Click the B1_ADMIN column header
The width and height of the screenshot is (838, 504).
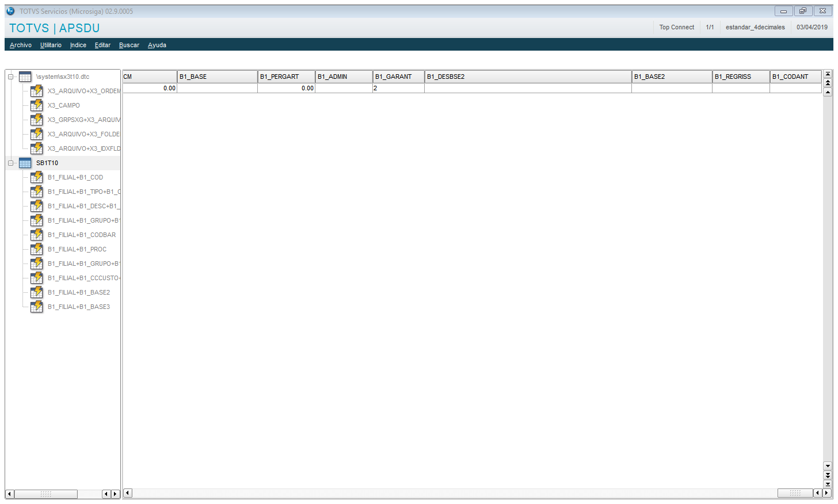(x=344, y=77)
